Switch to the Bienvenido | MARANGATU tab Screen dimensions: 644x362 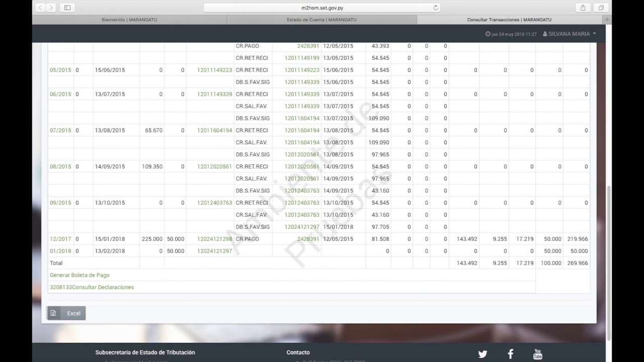129,20
